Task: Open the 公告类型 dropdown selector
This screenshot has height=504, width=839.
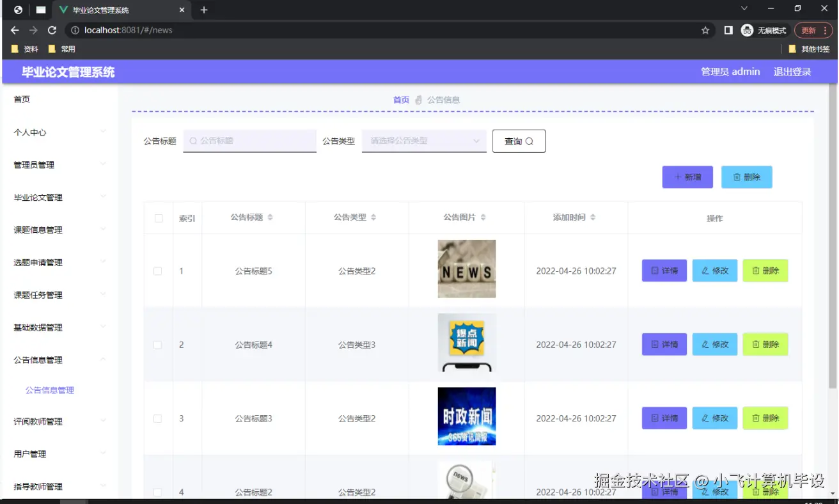Action: coord(423,141)
